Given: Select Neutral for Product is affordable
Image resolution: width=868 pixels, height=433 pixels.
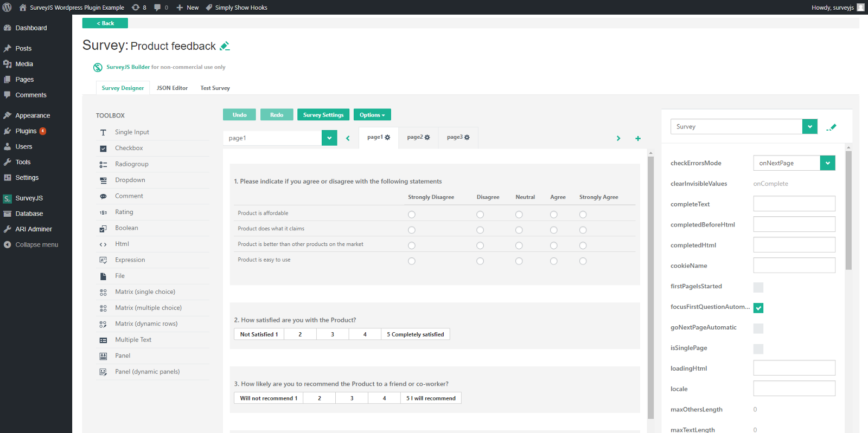Looking at the screenshot, I should [x=519, y=215].
